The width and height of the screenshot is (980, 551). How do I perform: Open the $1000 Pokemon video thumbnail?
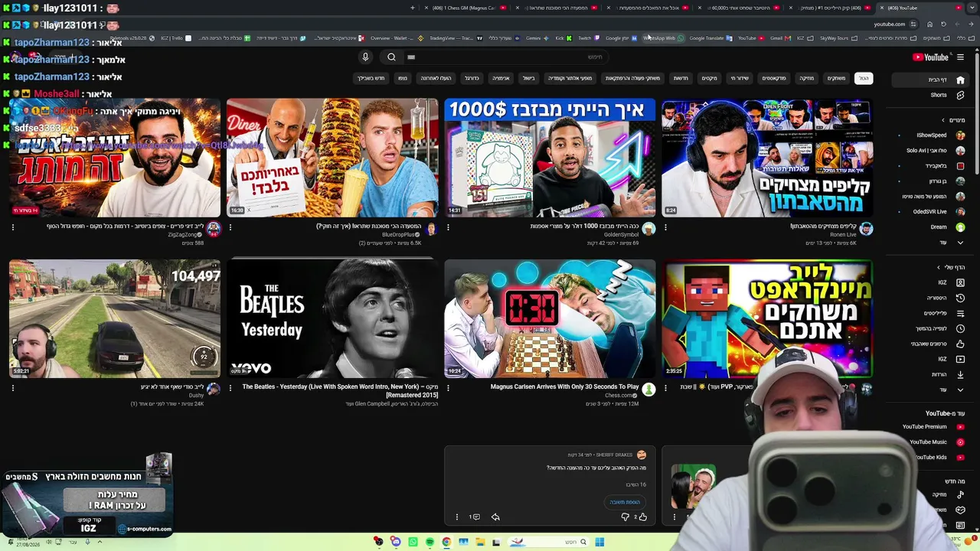pyautogui.click(x=550, y=158)
